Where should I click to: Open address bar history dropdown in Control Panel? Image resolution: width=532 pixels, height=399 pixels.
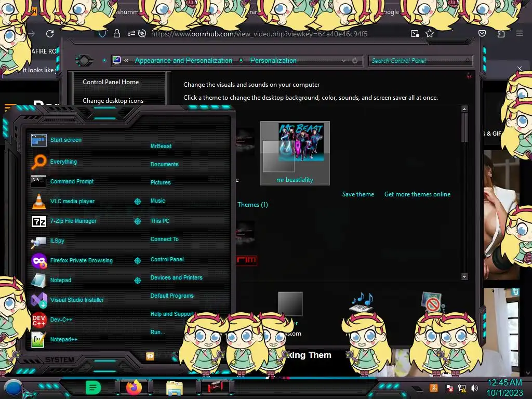point(343,61)
